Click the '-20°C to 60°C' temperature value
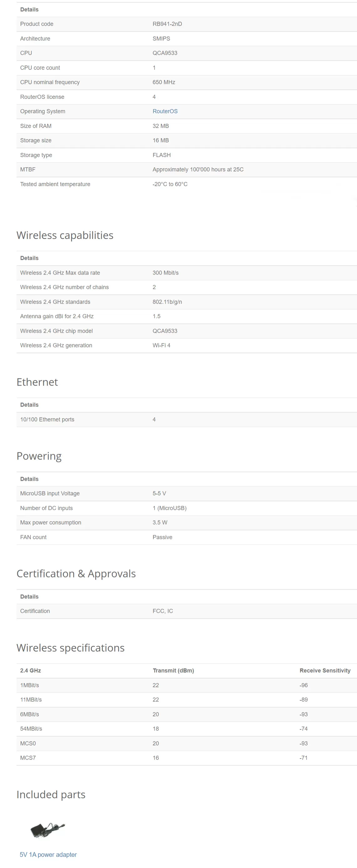Viewport: 357px width, 868px height. pyautogui.click(x=170, y=184)
